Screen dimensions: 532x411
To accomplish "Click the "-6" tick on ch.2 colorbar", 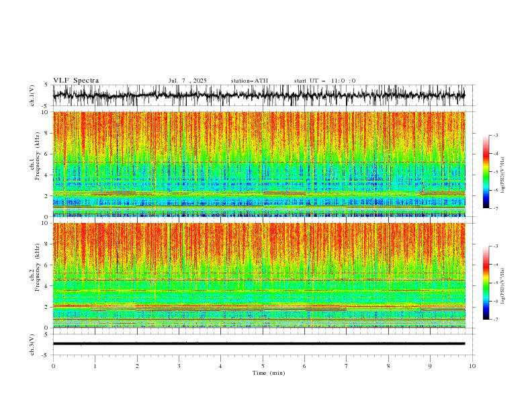I will pos(496,301).
